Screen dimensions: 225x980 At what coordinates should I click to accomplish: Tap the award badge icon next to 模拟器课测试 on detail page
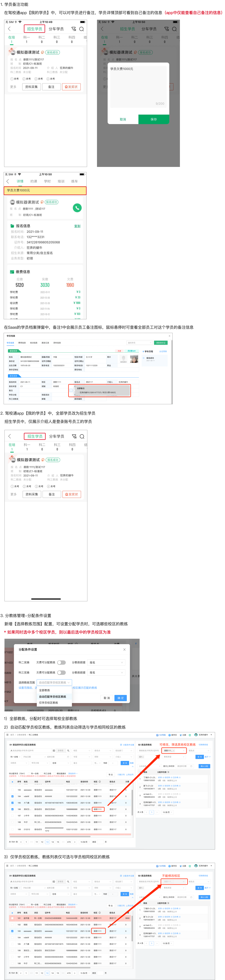(x=42, y=202)
